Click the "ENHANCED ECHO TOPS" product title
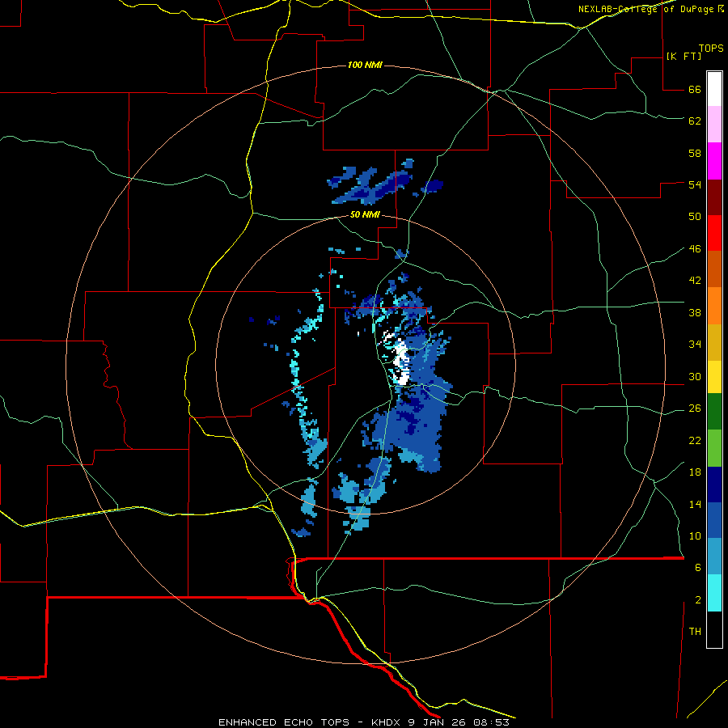The width and height of the screenshot is (728, 728). click(284, 722)
